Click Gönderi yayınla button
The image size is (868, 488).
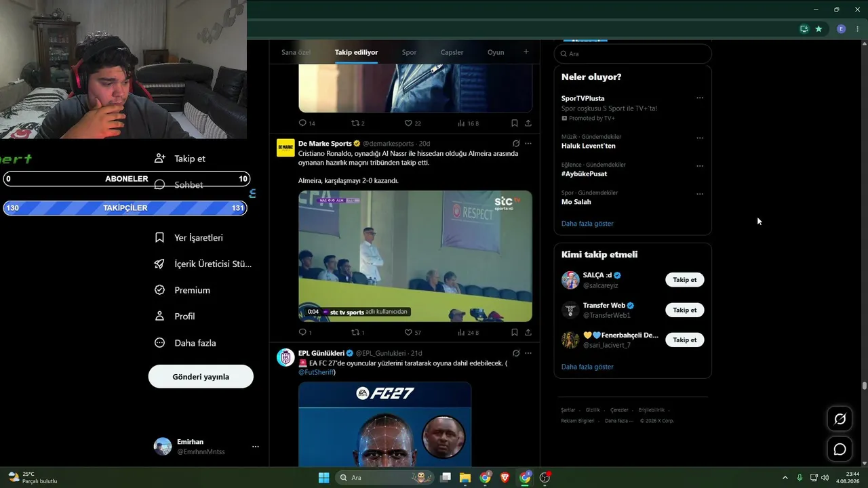tap(201, 377)
